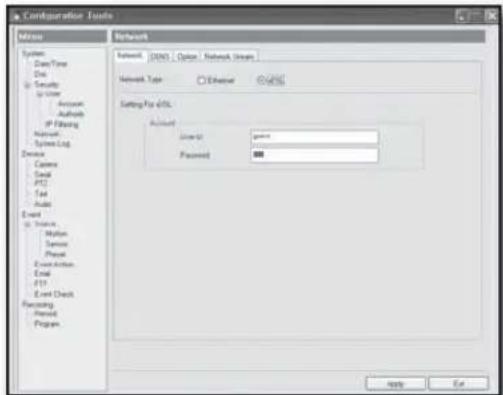Open Camera settings in the tree
The image size is (503, 395).
tap(46, 164)
